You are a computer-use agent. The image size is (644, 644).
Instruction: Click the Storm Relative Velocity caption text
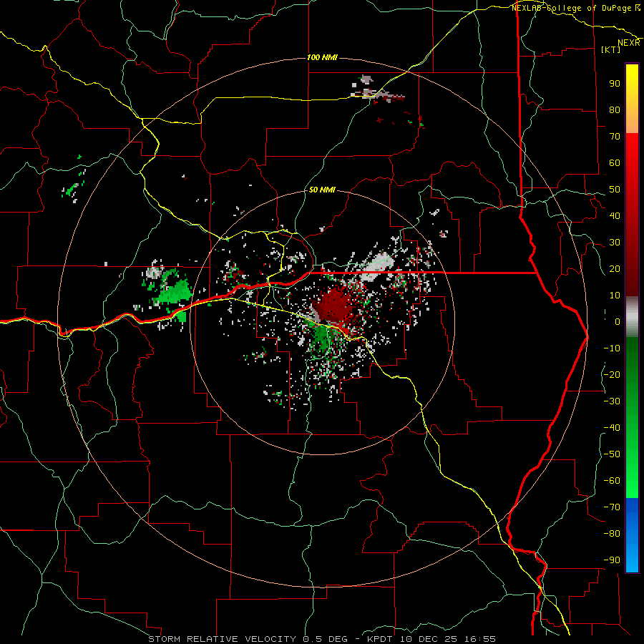click(322, 639)
